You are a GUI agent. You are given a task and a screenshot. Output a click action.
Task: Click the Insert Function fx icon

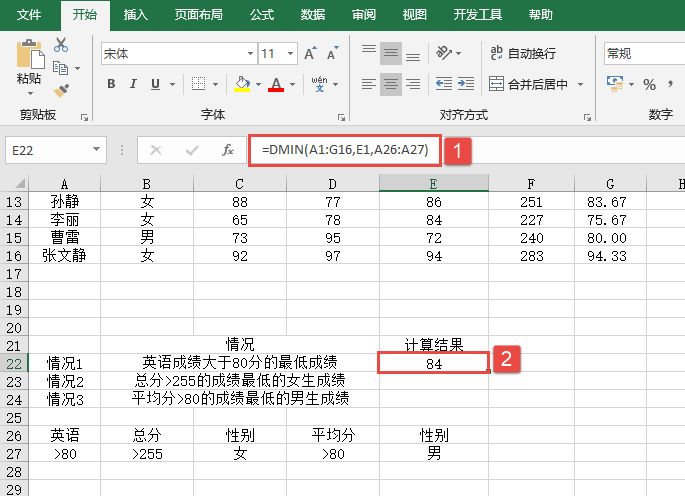click(x=228, y=150)
